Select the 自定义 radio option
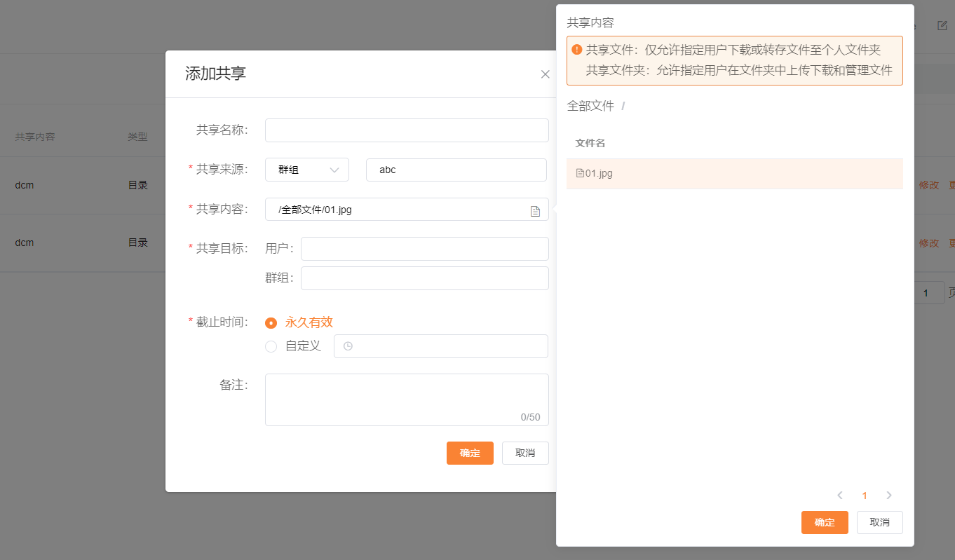 point(271,346)
